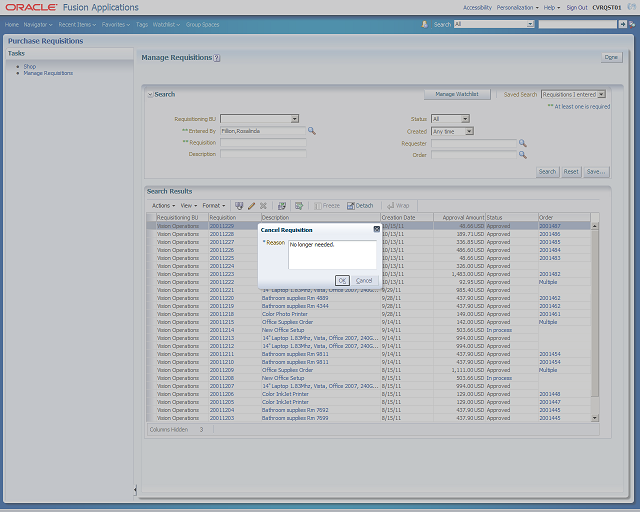Click the Entered By field
Image resolution: width=640 pixels, height=512 pixels.
(x=263, y=131)
